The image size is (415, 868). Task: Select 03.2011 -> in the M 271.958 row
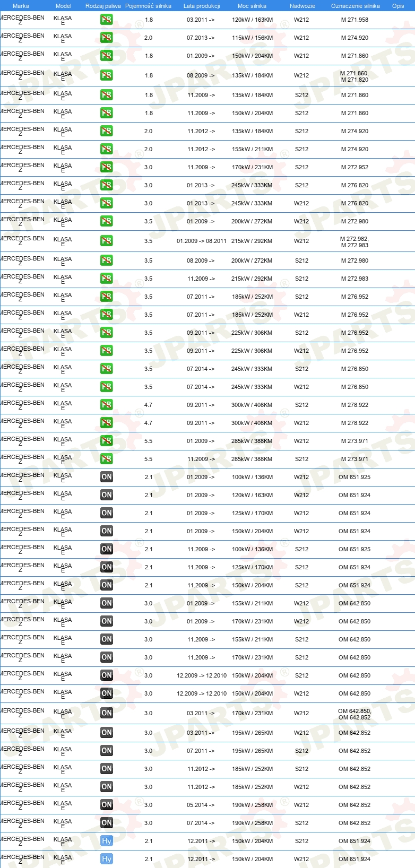[201, 20]
